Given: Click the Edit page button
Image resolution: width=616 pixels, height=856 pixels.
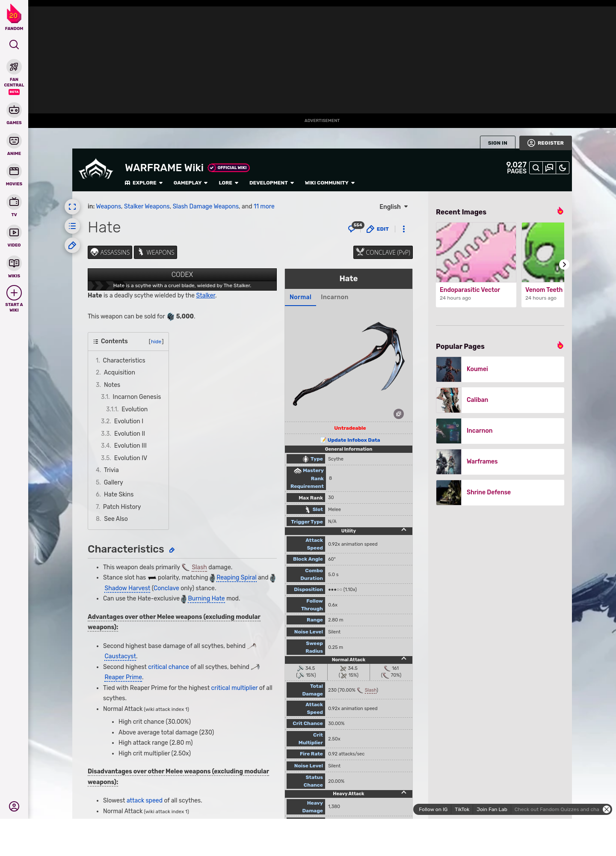Looking at the screenshot, I should click(x=378, y=229).
